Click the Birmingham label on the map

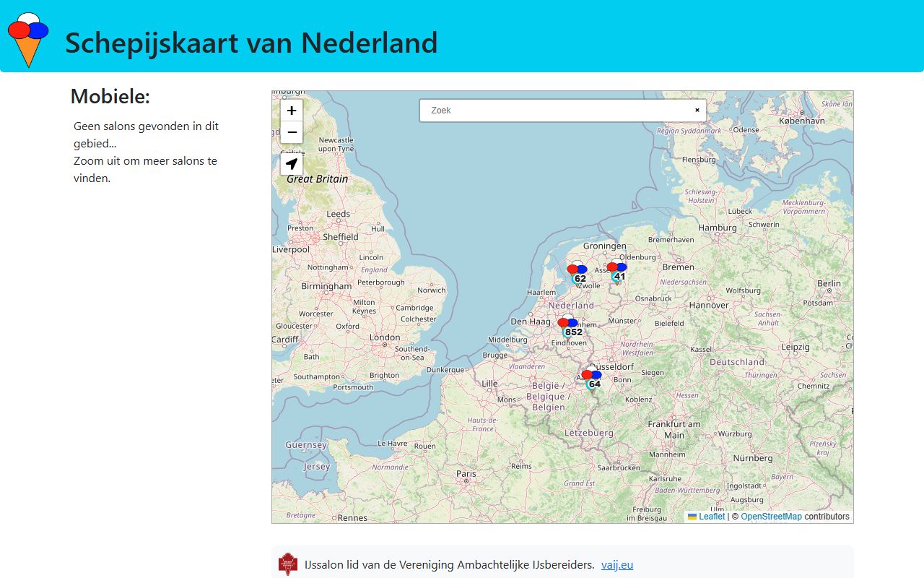click(x=326, y=286)
